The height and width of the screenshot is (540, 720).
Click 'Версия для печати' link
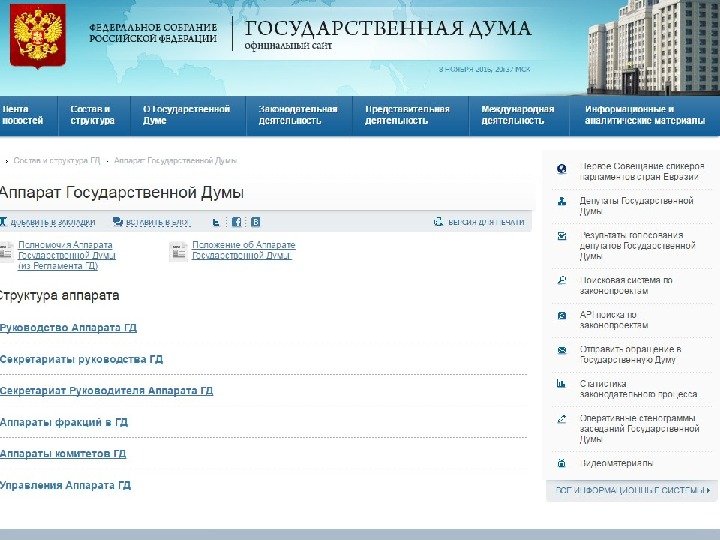pyautogui.click(x=486, y=222)
